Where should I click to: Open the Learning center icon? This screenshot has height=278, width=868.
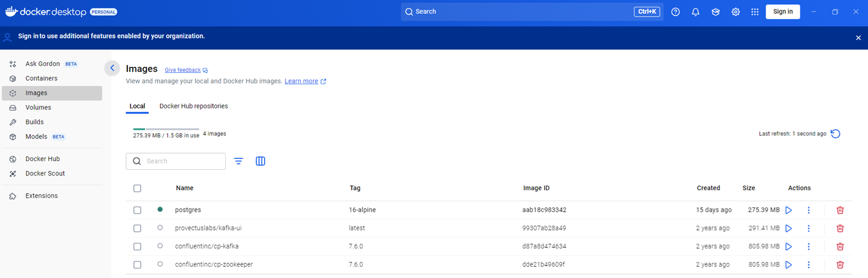coord(716,12)
